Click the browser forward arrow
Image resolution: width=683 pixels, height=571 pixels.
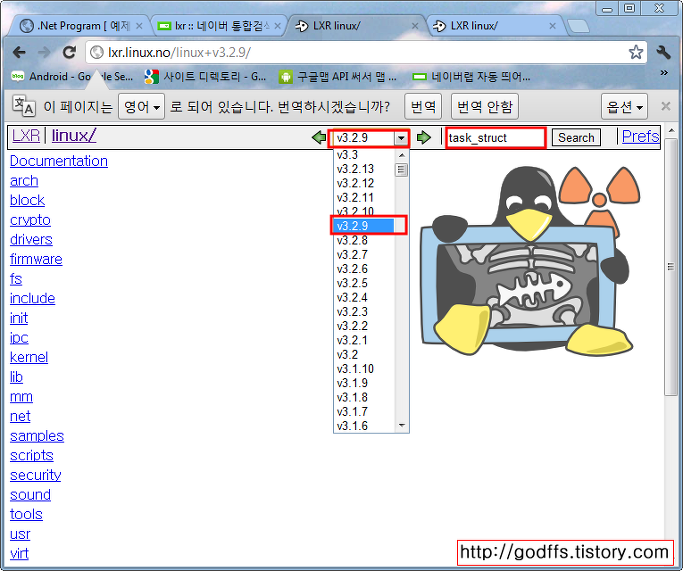tap(44, 53)
